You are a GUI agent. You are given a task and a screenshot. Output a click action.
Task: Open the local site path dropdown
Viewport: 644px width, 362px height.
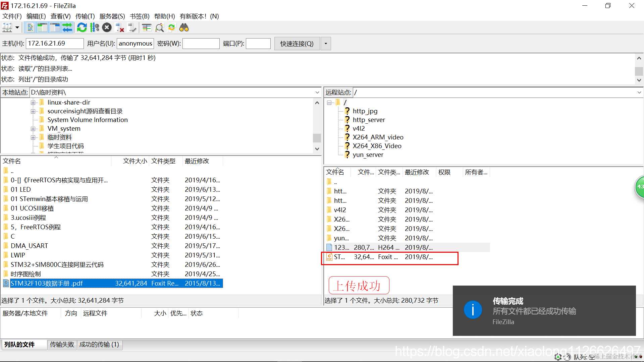click(317, 93)
